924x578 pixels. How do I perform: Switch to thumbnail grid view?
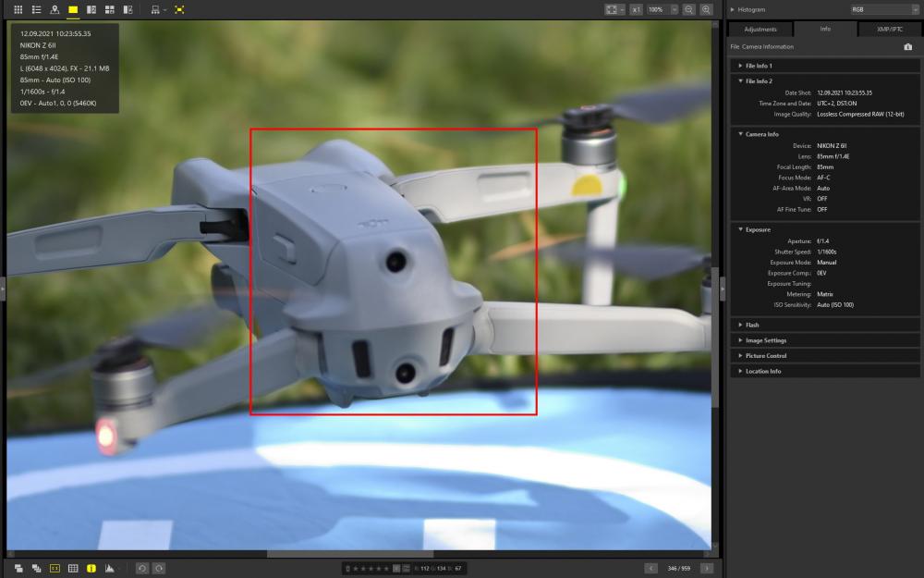pyautogui.click(x=18, y=9)
